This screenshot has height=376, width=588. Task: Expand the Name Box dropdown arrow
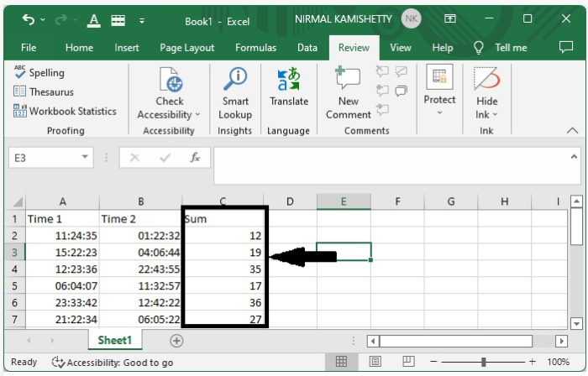(85, 157)
